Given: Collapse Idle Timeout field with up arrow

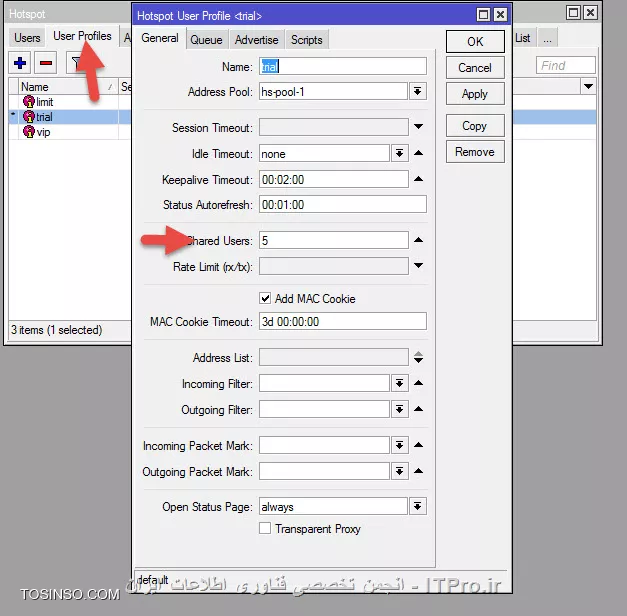Looking at the screenshot, I should click(x=418, y=152).
